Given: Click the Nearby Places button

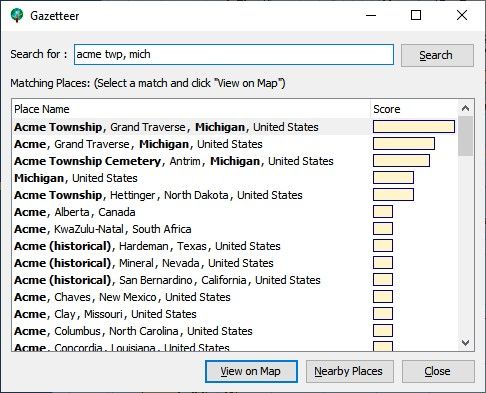Looking at the screenshot, I should click(349, 371).
